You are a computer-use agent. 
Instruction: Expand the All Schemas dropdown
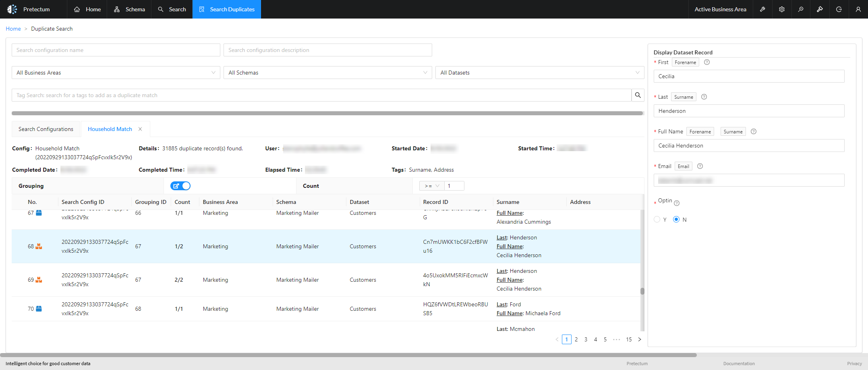328,73
